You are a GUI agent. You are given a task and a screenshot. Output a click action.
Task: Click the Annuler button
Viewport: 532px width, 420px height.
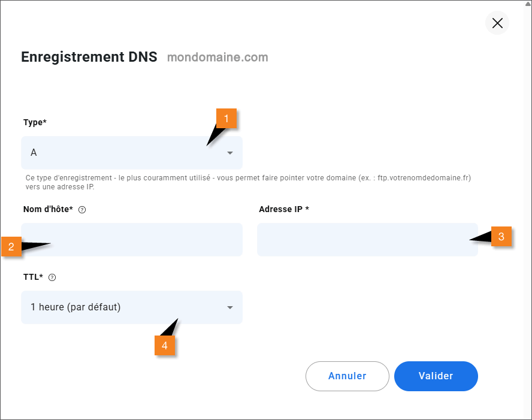pos(347,376)
